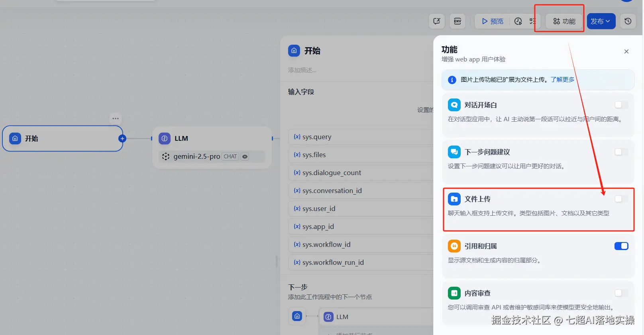Click the gemini-2.5-pro model row
The height and width of the screenshot is (335, 644).
212,156
